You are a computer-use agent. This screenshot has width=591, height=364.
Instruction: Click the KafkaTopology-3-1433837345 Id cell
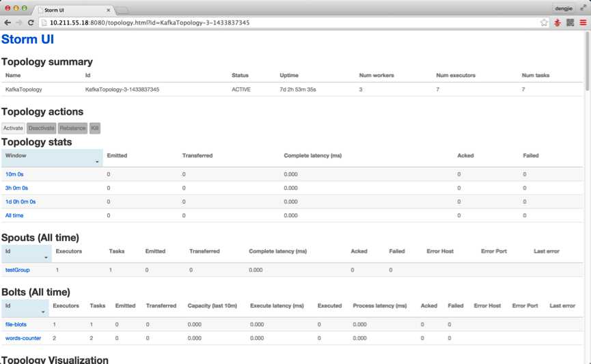tap(122, 89)
